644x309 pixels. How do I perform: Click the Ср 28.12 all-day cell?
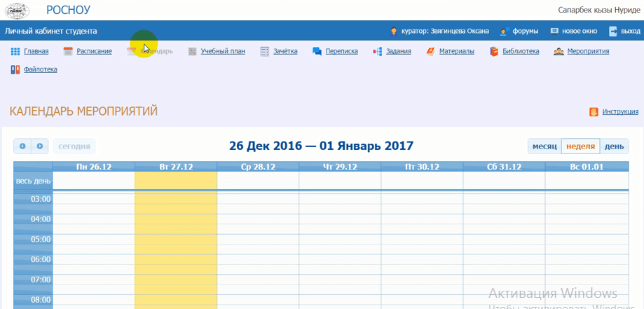coord(257,181)
